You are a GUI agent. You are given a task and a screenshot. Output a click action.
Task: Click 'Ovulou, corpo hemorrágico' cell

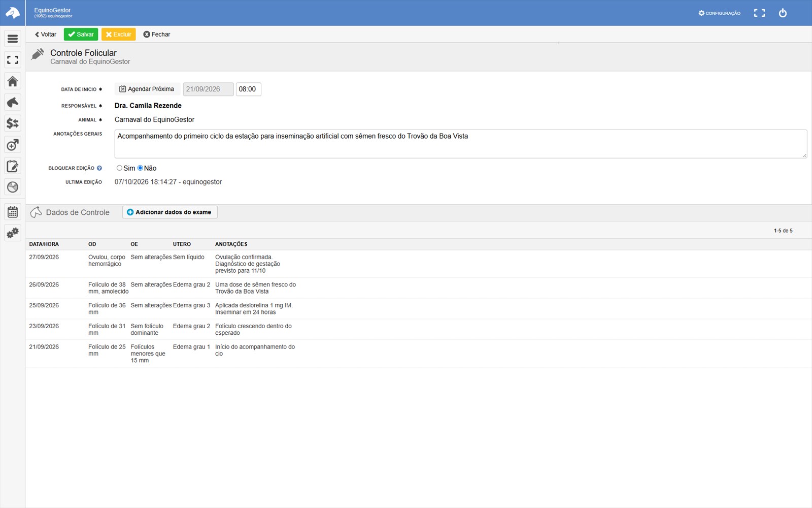(107, 261)
